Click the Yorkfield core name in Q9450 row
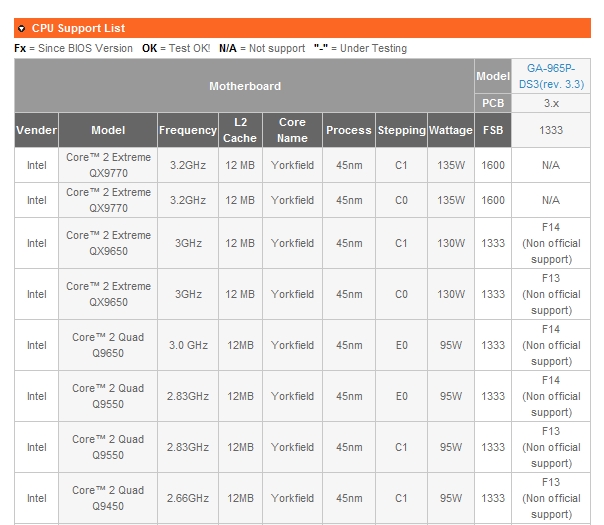This screenshot has width=604, height=525. (x=292, y=498)
